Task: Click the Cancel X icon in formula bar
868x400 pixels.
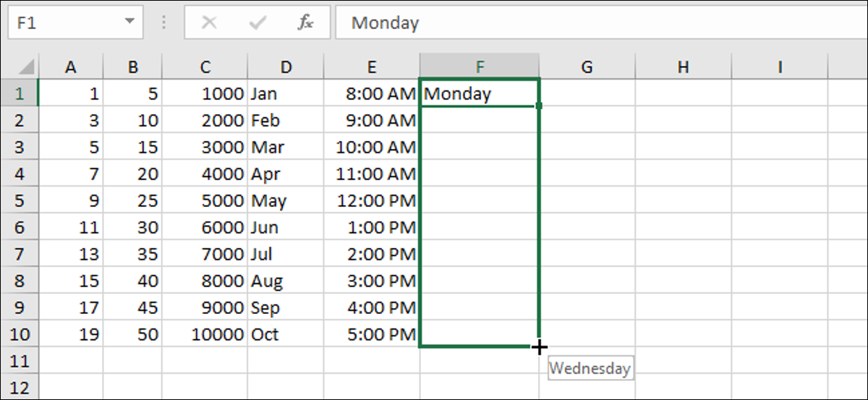Action: click(x=209, y=23)
